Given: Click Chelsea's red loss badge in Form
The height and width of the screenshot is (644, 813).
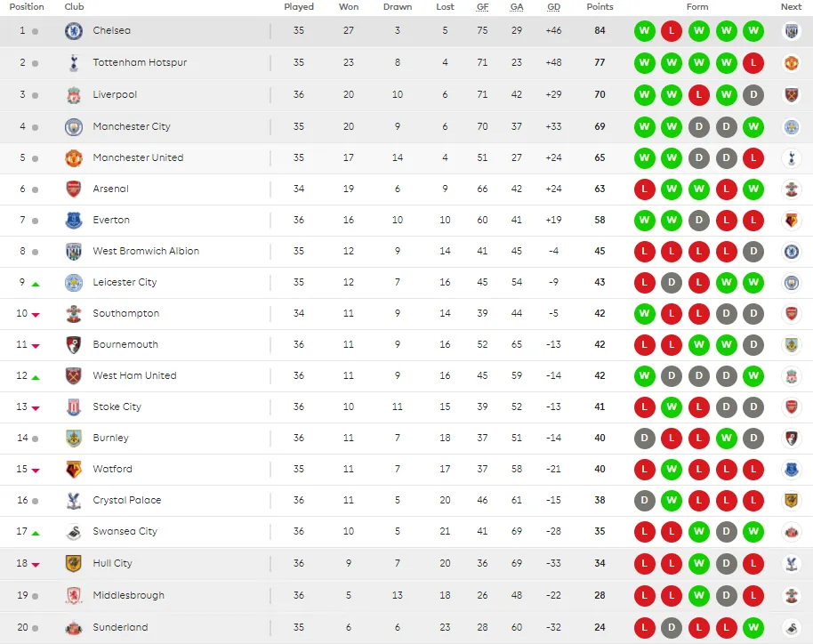Looking at the screenshot, I should pyautogui.click(x=672, y=31).
